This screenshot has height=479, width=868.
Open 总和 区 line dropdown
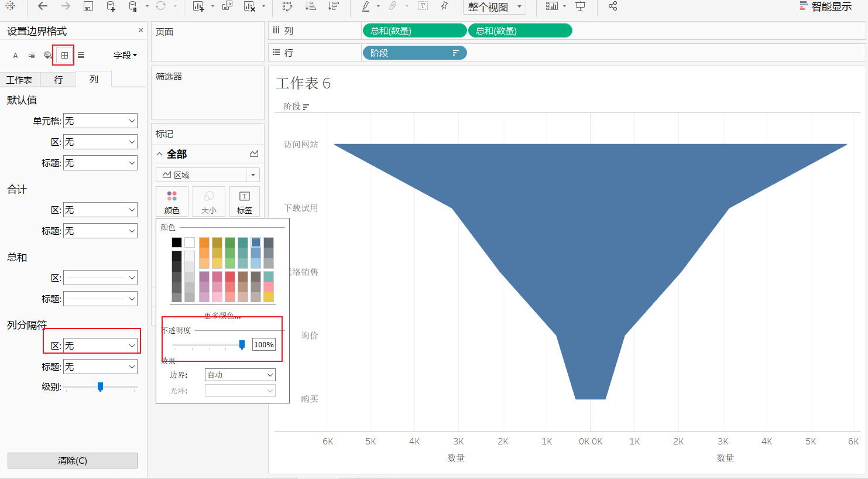100,278
